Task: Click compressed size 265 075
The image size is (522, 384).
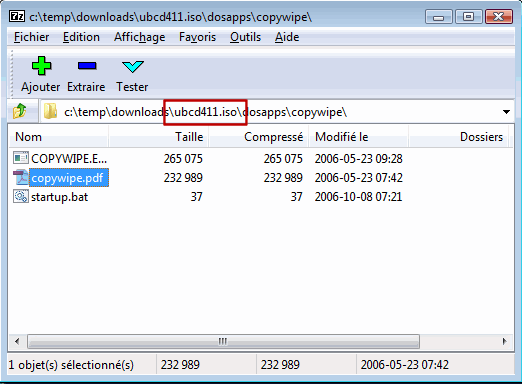Action: pyautogui.click(x=283, y=159)
